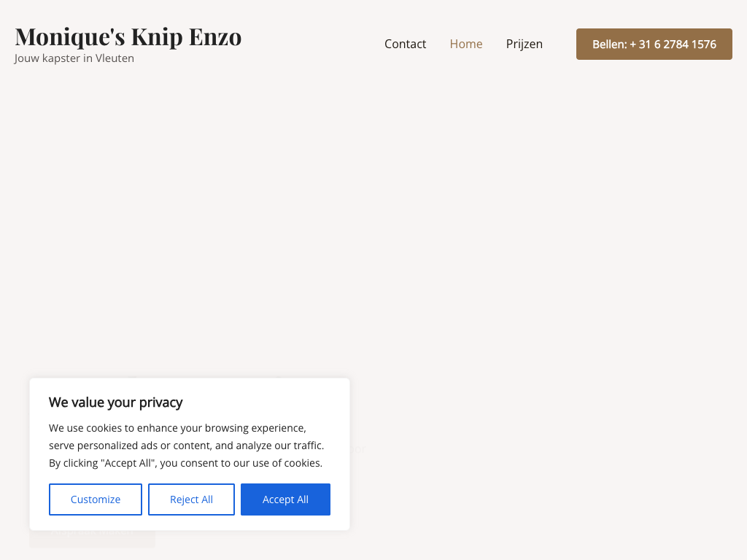This screenshot has width=747, height=560.
Task: Go to the Prijzen page
Action: tap(525, 44)
